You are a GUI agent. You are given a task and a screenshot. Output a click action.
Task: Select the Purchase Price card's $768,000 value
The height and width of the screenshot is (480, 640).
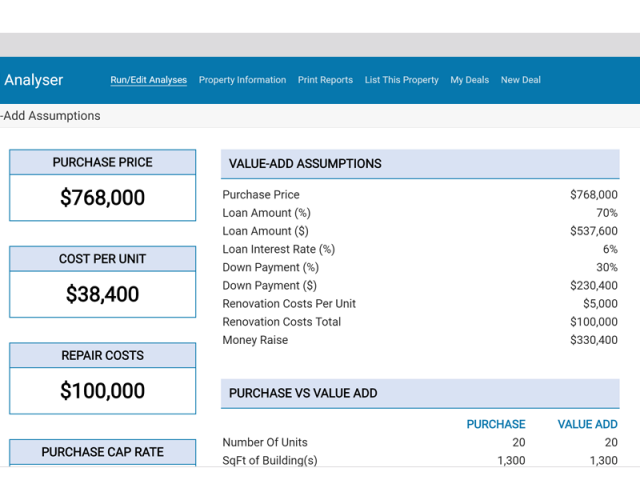coord(102,198)
